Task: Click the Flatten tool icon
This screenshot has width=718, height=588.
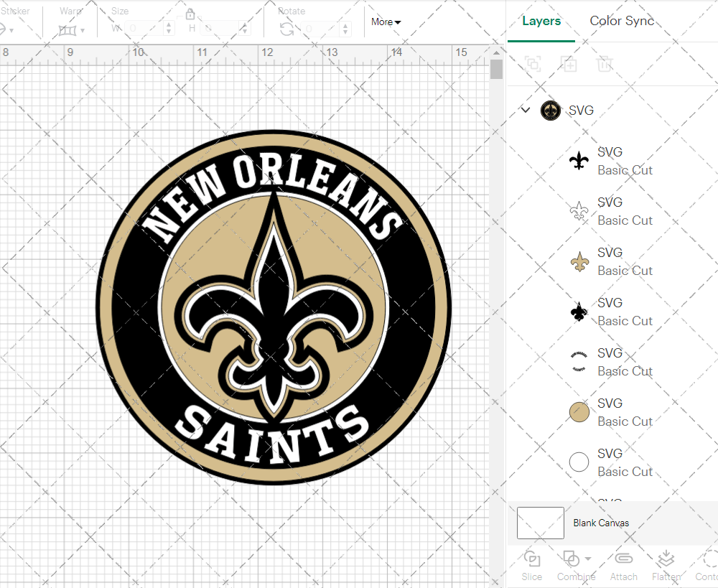Action: point(666,559)
